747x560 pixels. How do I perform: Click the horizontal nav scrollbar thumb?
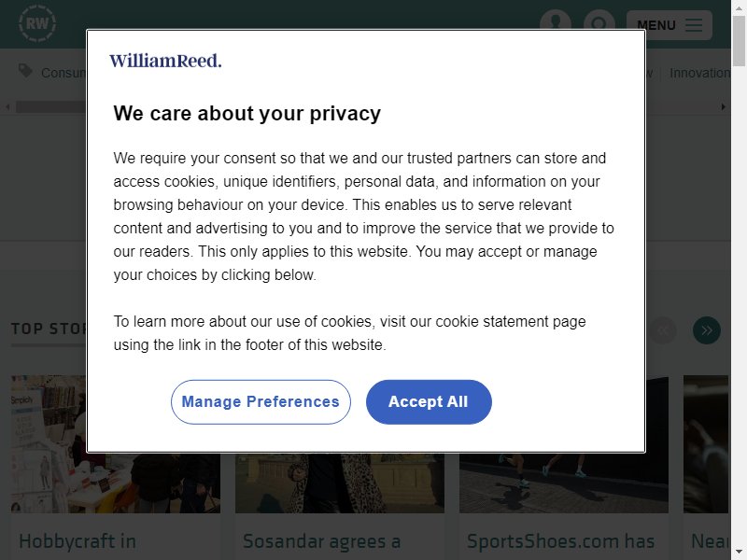(51, 106)
